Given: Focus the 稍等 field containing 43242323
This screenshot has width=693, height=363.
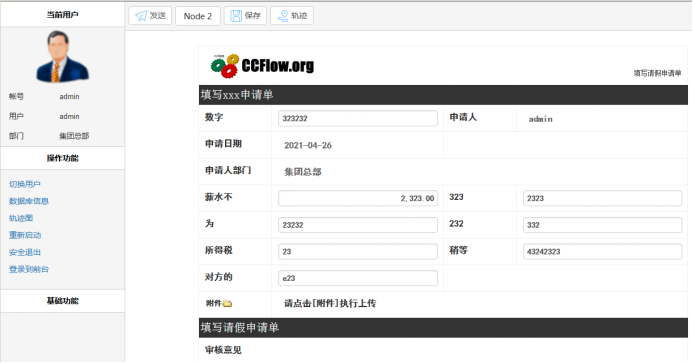Looking at the screenshot, I should pos(602,251).
